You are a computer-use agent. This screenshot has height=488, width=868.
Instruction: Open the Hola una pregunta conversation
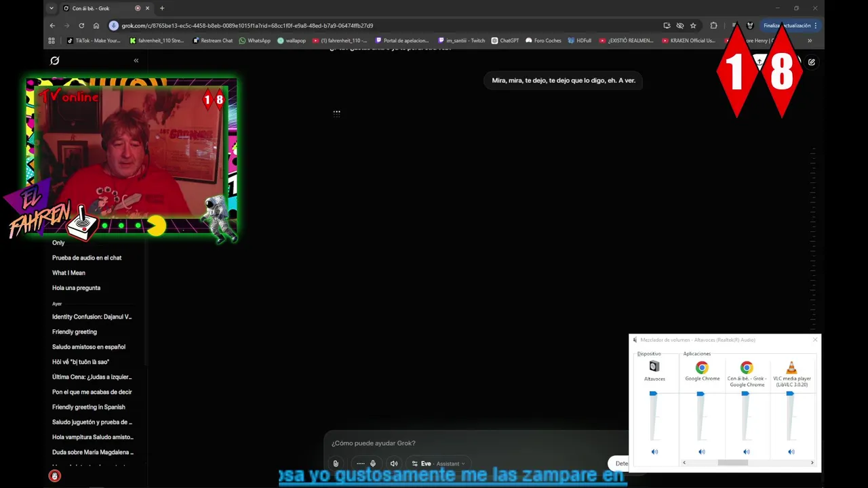pyautogui.click(x=76, y=287)
